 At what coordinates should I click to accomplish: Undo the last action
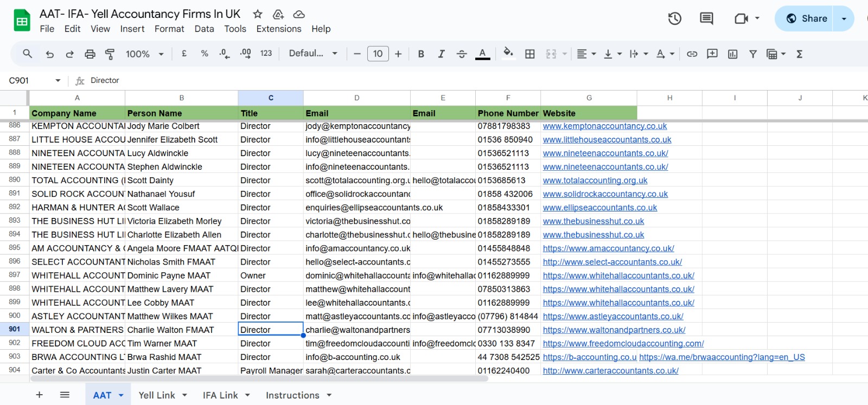click(50, 54)
